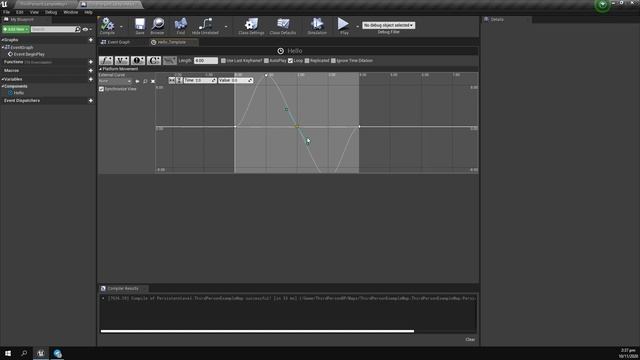Uncheck the Loop checkbox

point(290,60)
